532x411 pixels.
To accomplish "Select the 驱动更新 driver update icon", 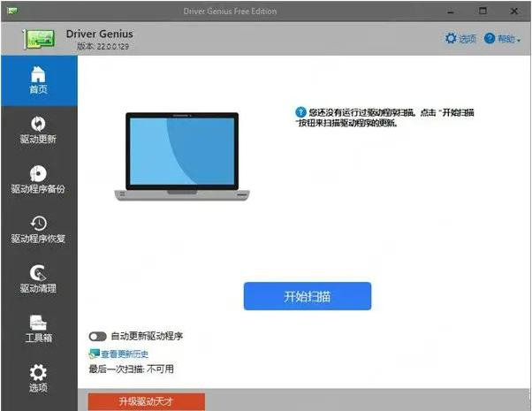I will click(38, 125).
